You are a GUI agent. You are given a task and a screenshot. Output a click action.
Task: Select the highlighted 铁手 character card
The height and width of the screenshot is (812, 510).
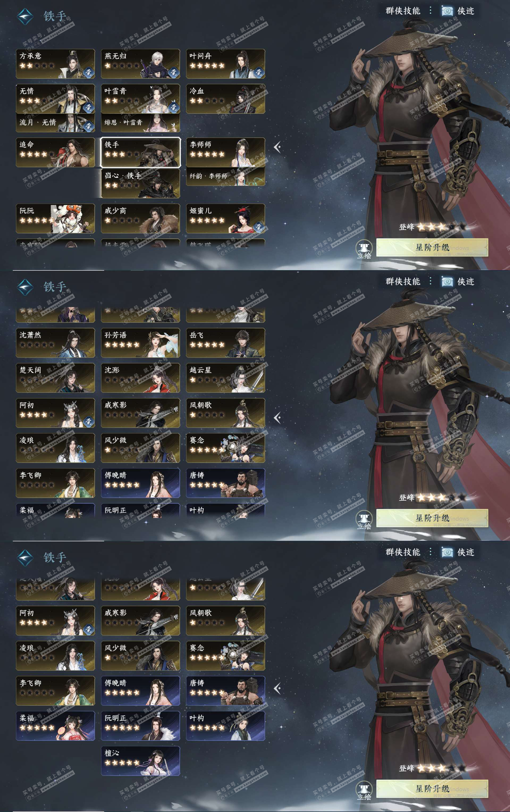[x=141, y=152]
